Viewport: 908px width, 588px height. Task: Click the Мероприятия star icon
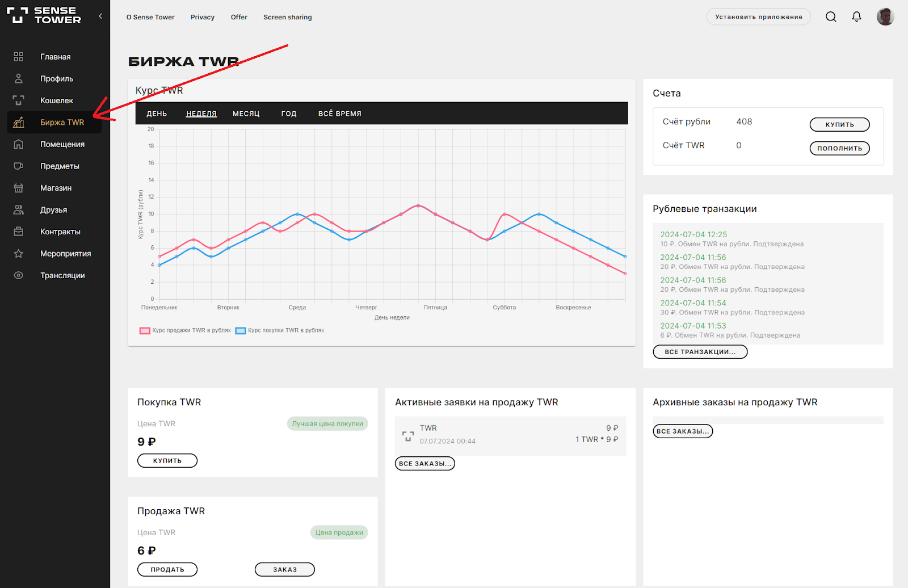point(19,253)
